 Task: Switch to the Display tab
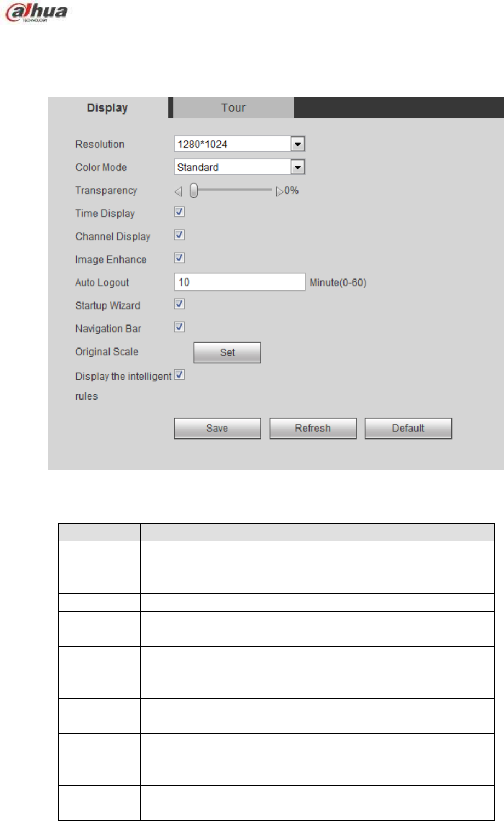point(107,108)
